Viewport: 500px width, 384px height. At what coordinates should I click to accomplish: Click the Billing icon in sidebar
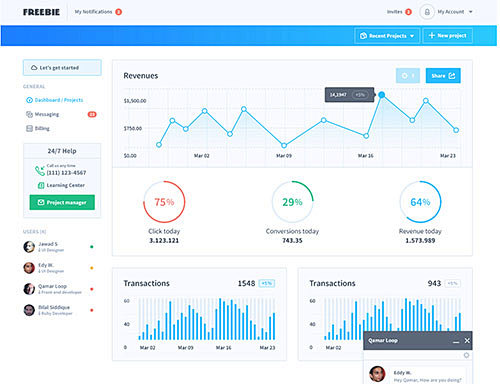[29, 129]
